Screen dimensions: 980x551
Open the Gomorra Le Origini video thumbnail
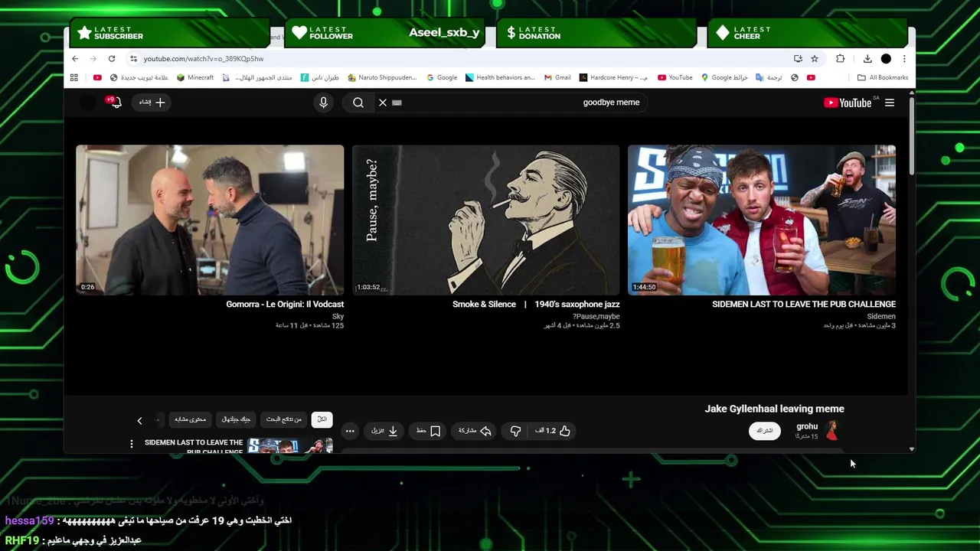210,220
